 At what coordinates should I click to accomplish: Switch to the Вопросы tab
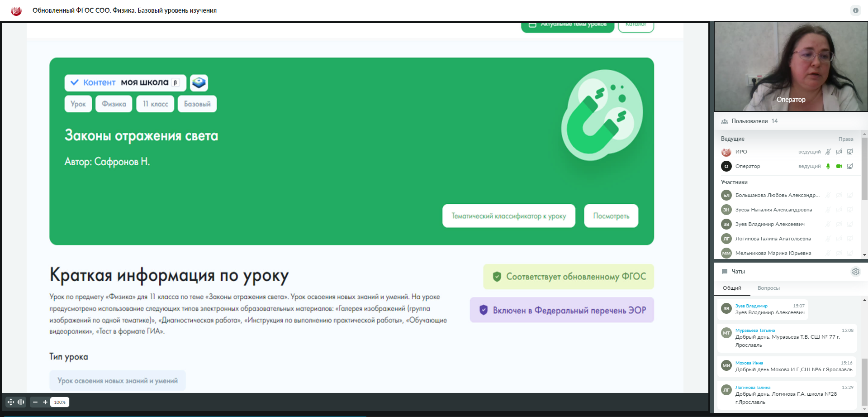[768, 288]
